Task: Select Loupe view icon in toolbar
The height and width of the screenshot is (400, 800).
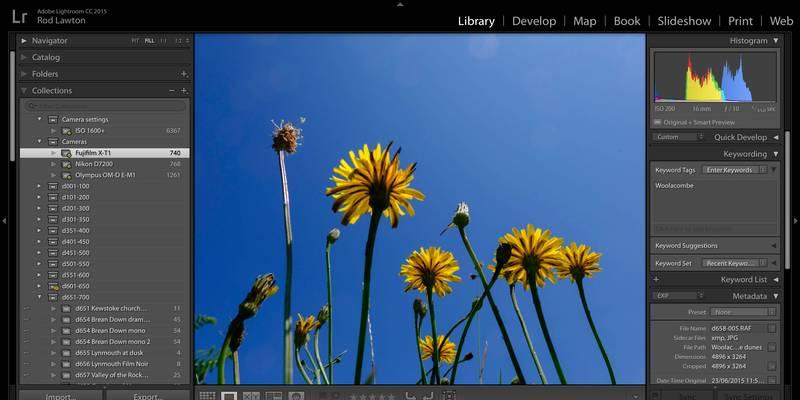Action: (230, 396)
